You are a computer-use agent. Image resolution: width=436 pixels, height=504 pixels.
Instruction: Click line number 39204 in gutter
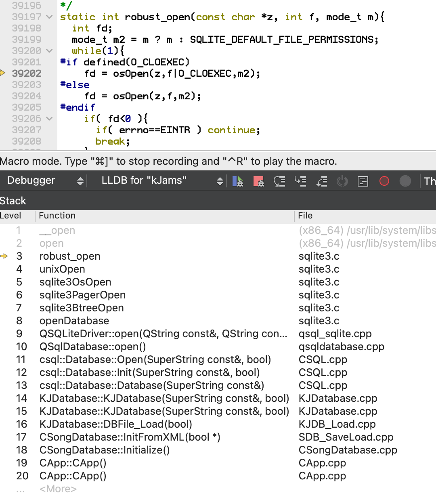pyautogui.click(x=27, y=96)
